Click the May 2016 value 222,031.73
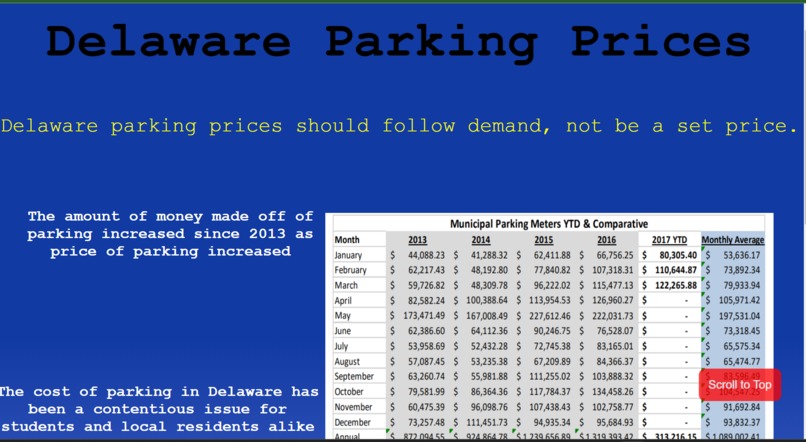806x442 pixels. click(x=613, y=316)
